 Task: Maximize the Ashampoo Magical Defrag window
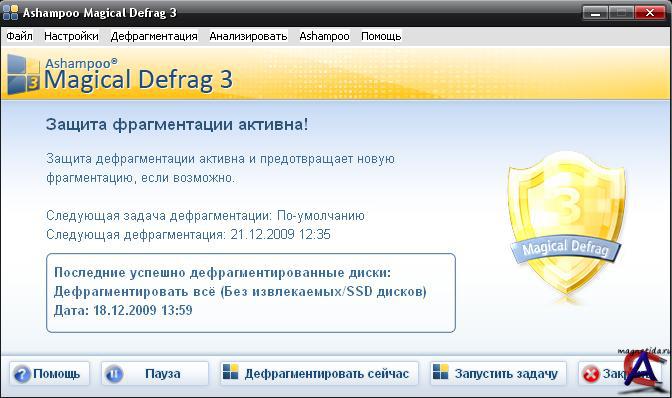[x=621, y=12]
